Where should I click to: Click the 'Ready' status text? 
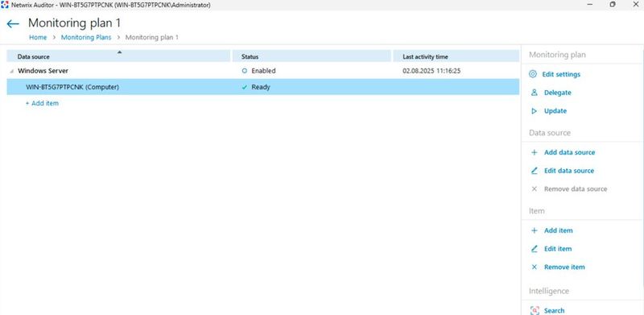[261, 87]
